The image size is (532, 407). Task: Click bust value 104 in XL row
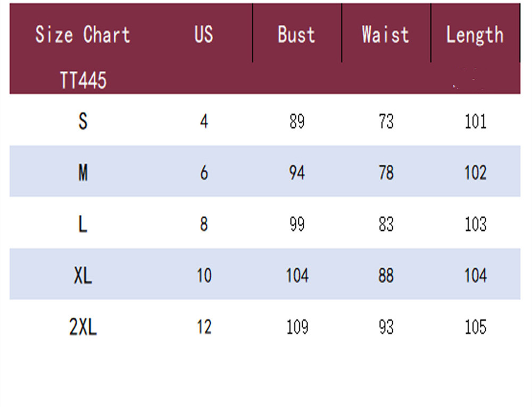coord(297,276)
